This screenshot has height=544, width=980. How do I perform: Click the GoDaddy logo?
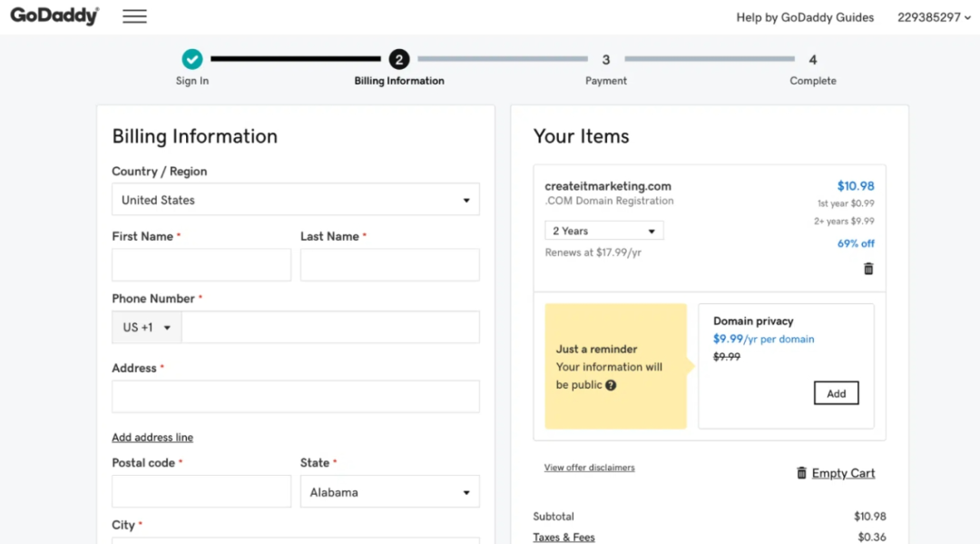(54, 16)
